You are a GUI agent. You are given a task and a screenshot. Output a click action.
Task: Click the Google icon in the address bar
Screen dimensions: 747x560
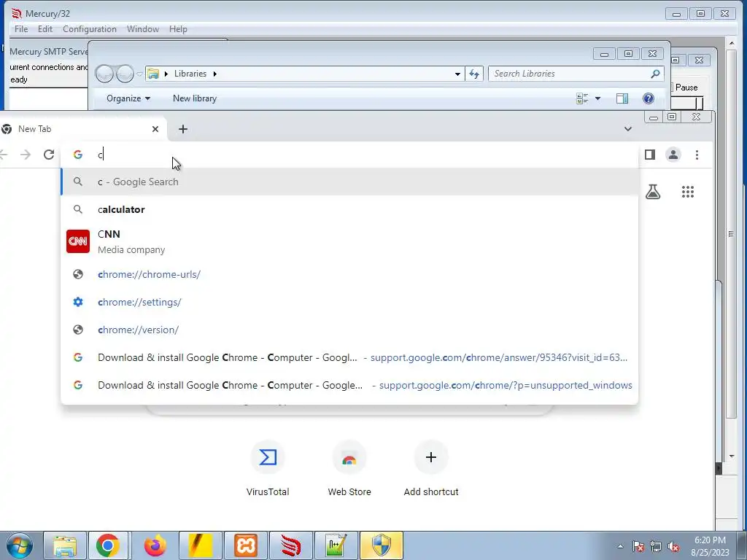[77, 155]
